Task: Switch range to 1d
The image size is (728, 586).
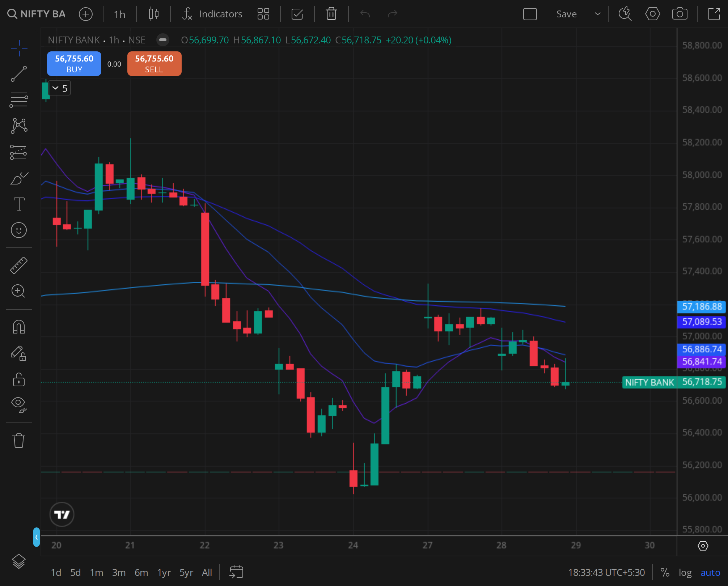Action: (56, 573)
